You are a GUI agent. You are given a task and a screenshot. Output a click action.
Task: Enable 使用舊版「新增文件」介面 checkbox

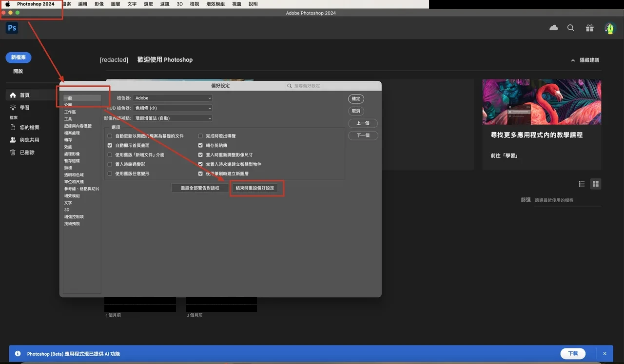(x=110, y=155)
